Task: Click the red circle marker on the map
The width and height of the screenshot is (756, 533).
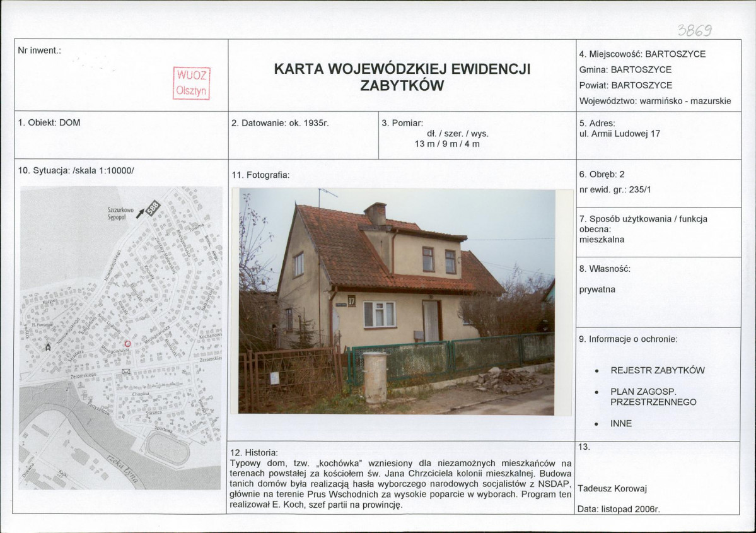Action: click(x=128, y=343)
